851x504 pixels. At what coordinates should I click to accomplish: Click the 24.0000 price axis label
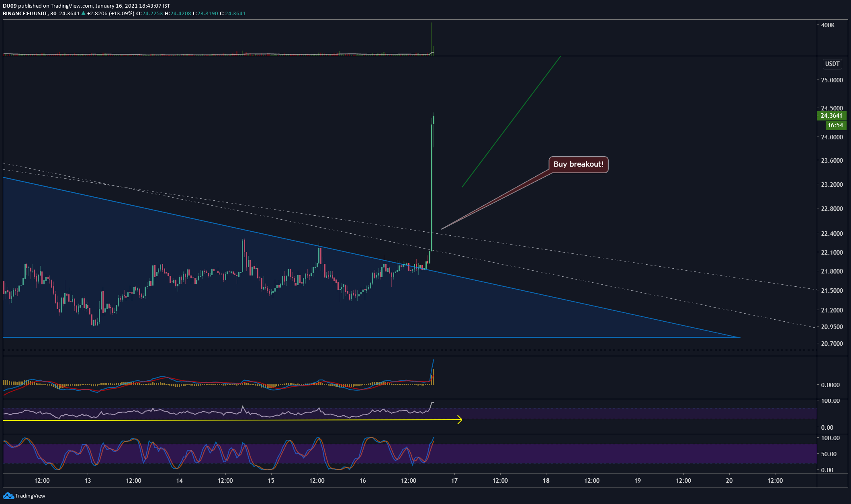832,137
